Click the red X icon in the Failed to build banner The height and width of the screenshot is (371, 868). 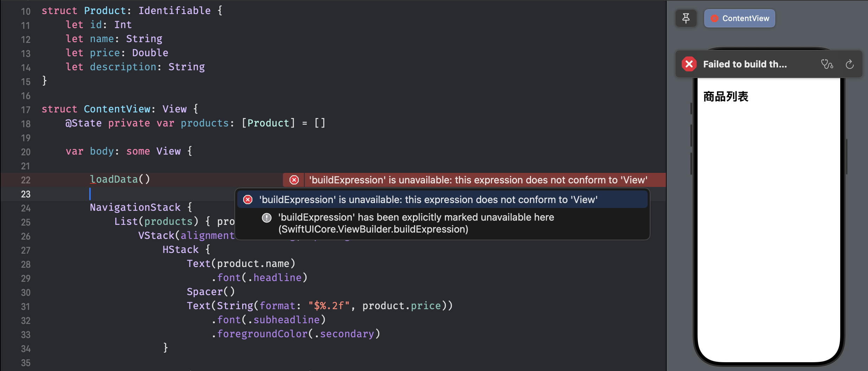click(689, 64)
